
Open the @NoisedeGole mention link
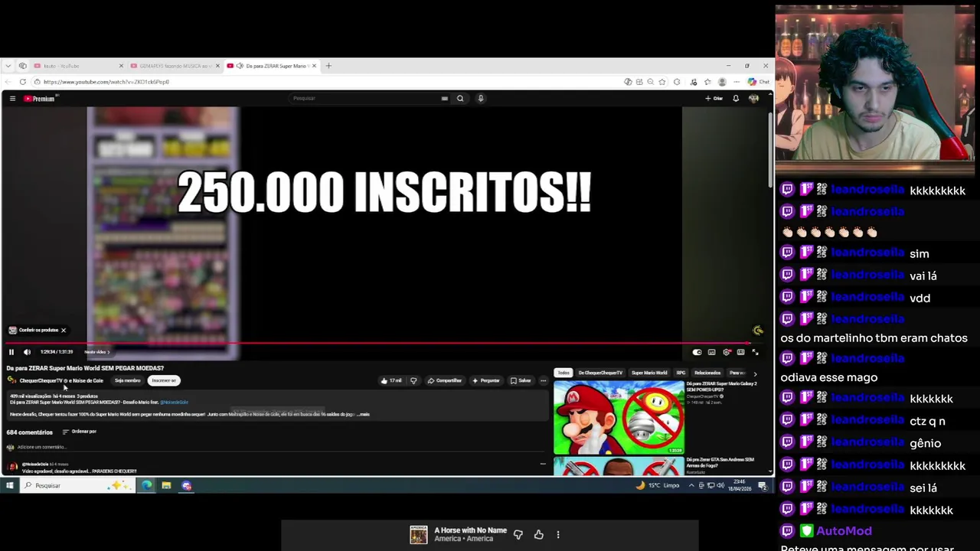pos(175,402)
